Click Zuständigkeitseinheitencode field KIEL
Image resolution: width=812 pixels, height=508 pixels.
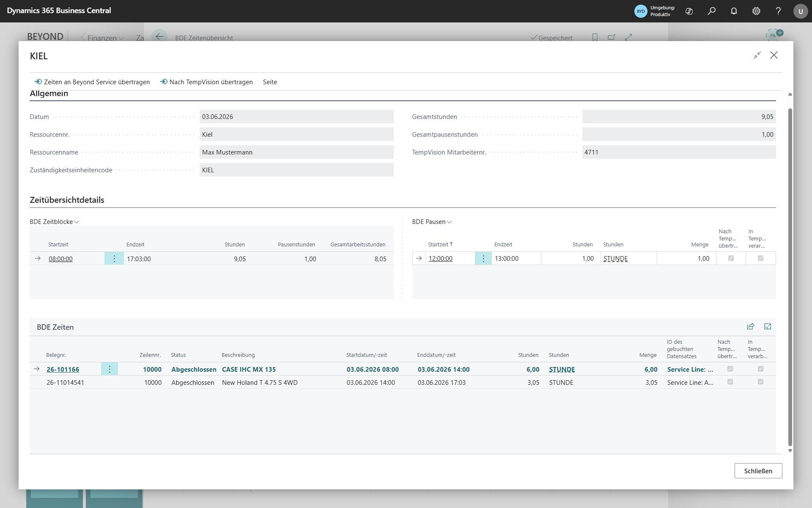296,170
